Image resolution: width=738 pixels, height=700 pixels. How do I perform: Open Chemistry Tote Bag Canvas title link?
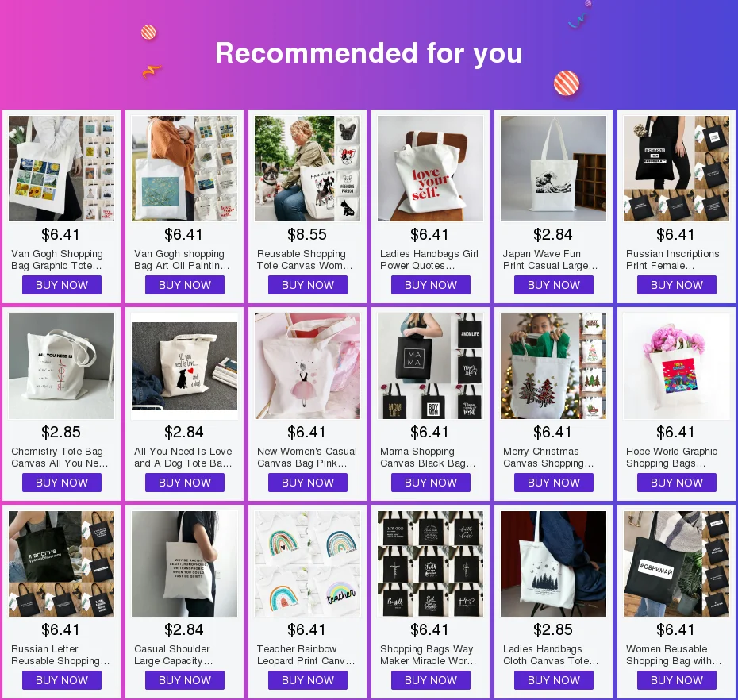pos(60,457)
